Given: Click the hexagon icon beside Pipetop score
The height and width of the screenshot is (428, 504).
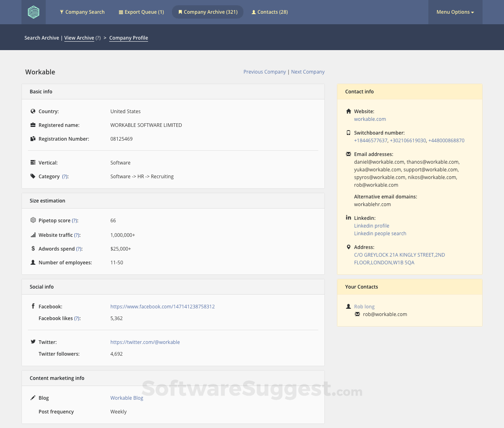Looking at the screenshot, I should click(33, 220).
